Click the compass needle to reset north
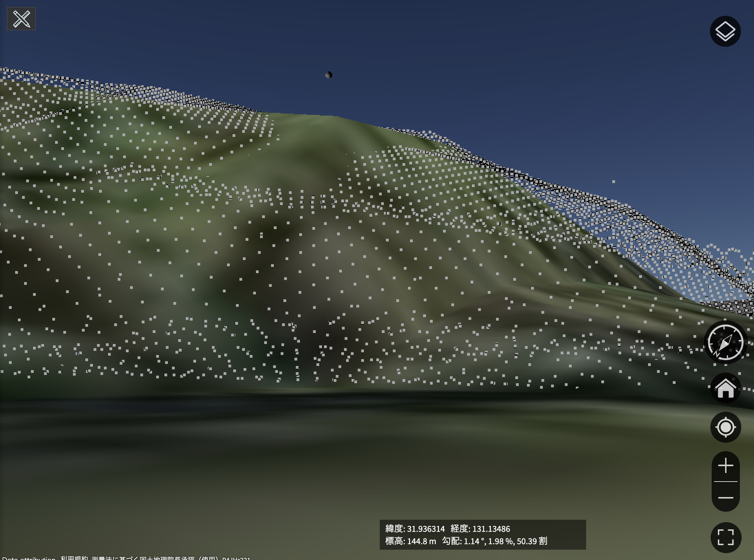 pos(725,343)
